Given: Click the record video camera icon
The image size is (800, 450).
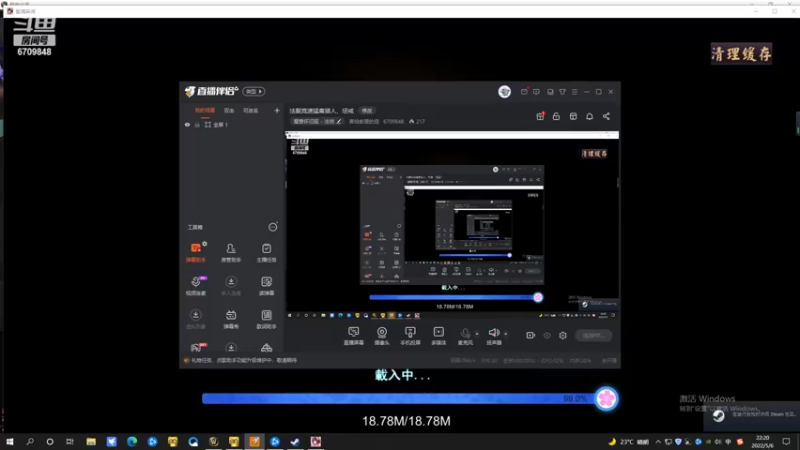Looking at the screenshot, I should (x=531, y=335).
